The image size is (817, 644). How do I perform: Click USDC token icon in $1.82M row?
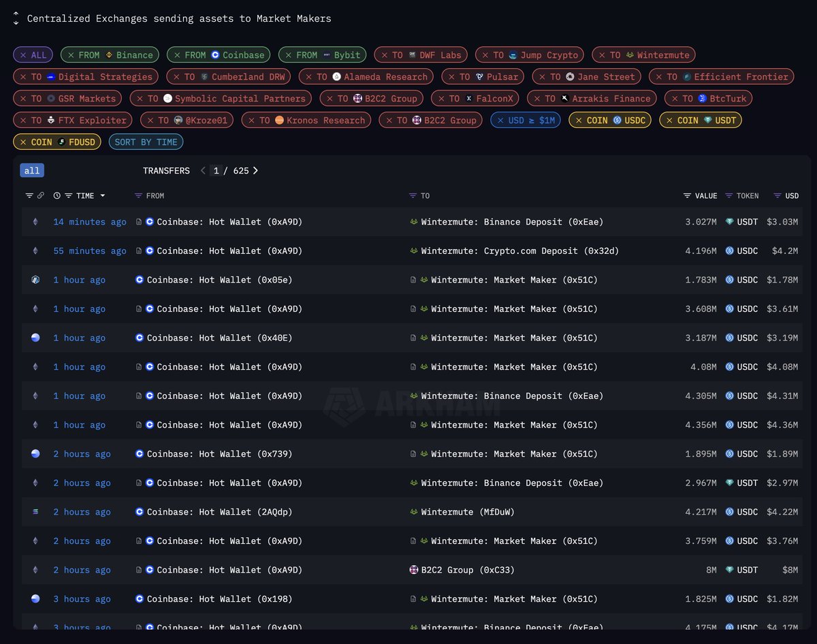pyautogui.click(x=729, y=599)
